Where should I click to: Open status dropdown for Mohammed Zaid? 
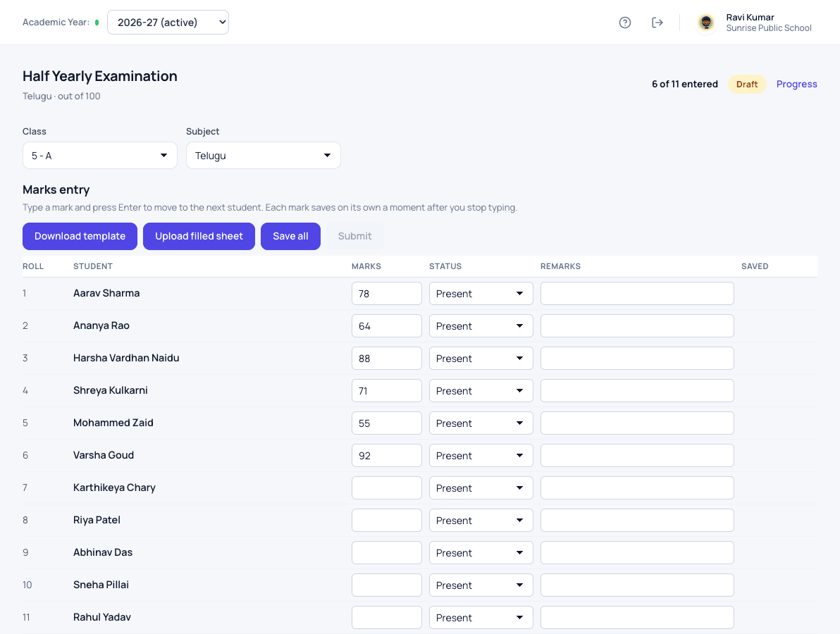[x=481, y=423]
